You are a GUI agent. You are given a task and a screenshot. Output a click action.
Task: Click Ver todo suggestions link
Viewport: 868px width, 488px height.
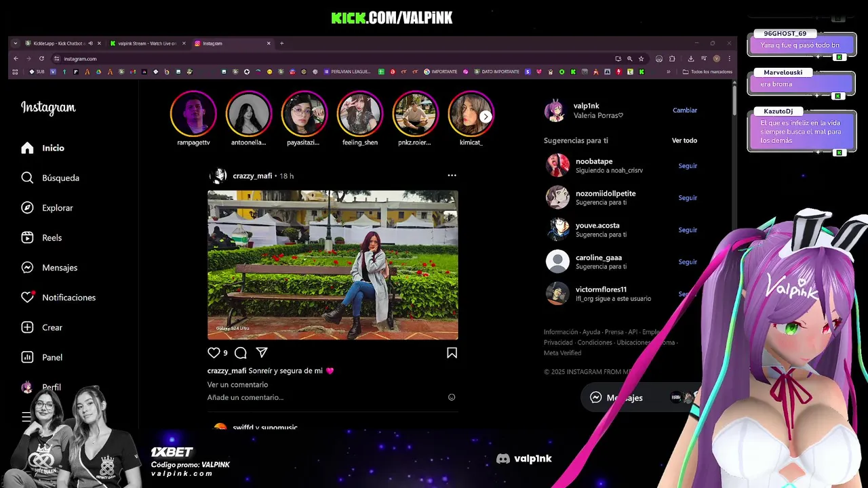[x=684, y=140]
